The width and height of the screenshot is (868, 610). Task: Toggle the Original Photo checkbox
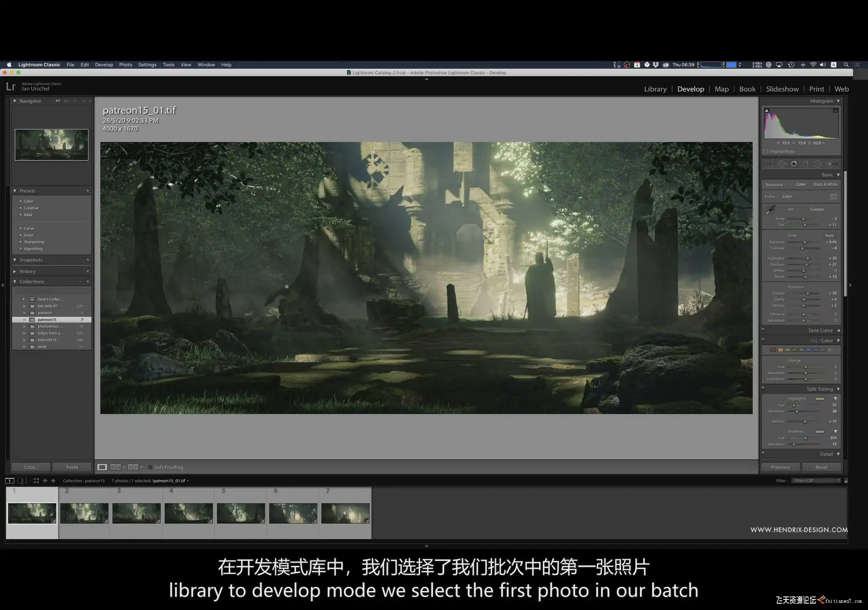click(766, 151)
